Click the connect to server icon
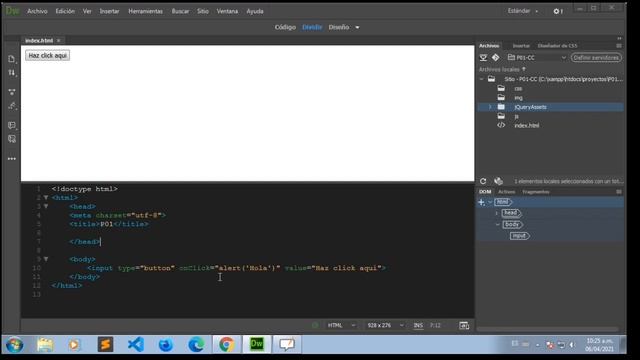The height and width of the screenshot is (360, 640). tap(483, 58)
